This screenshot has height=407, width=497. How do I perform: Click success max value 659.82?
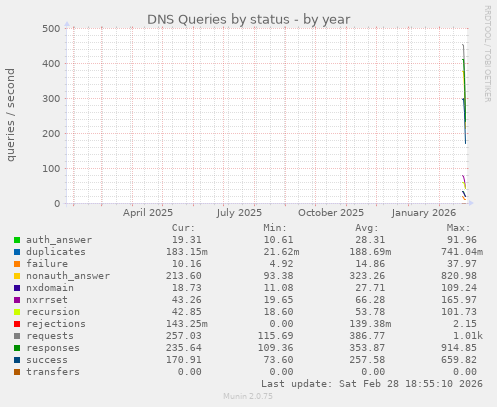tap(459, 360)
